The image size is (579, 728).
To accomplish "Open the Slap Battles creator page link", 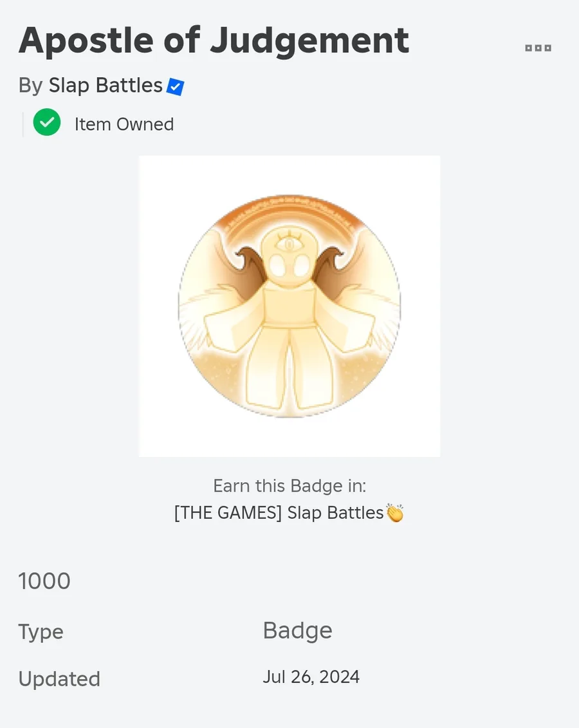I will click(106, 86).
